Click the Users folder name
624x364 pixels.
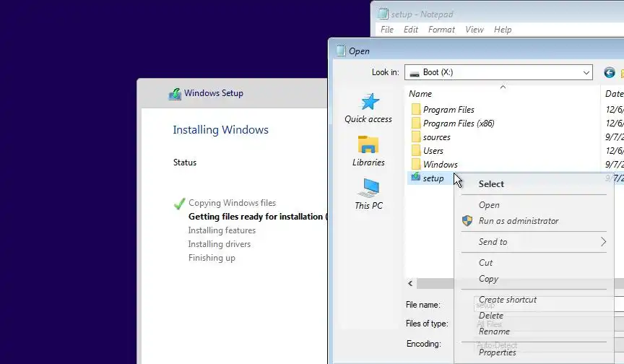coord(433,151)
